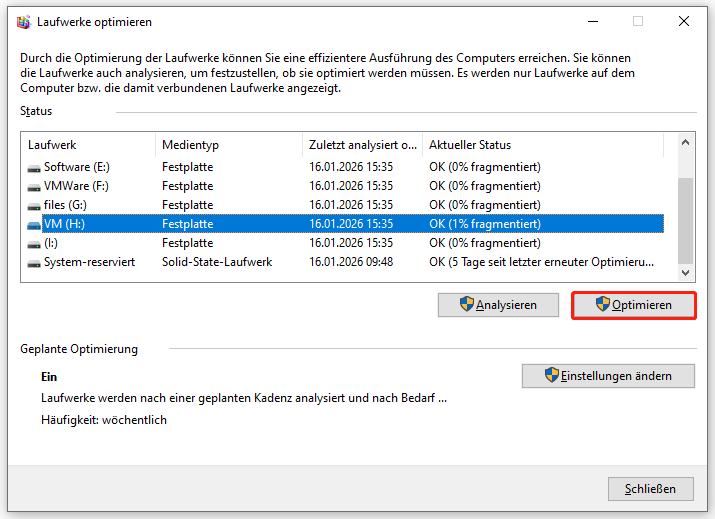Click the drive icon next to files (G:)
Viewport: 715px width, 519px height.
34,207
